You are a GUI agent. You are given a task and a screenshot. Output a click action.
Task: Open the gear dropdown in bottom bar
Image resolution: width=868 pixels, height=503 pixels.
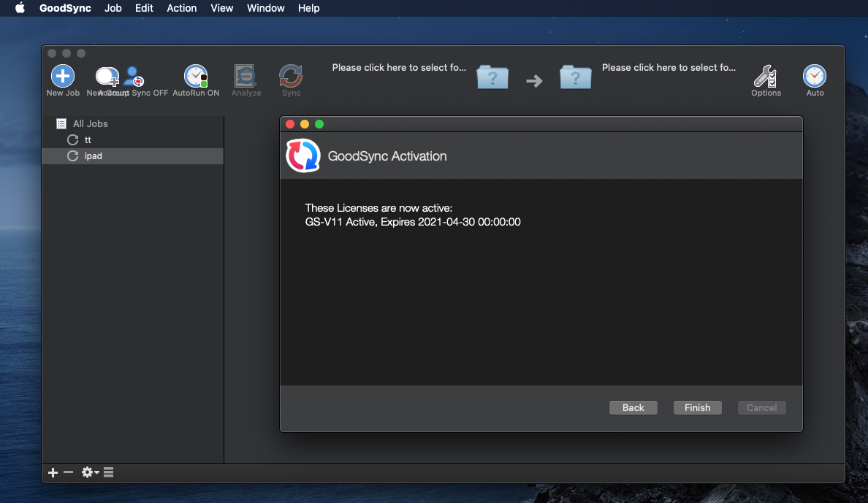tap(90, 472)
